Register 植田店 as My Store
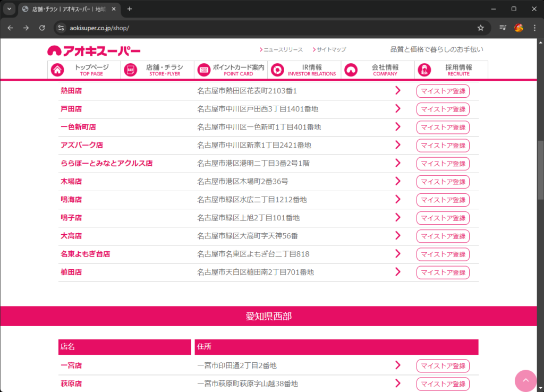 [443, 272]
